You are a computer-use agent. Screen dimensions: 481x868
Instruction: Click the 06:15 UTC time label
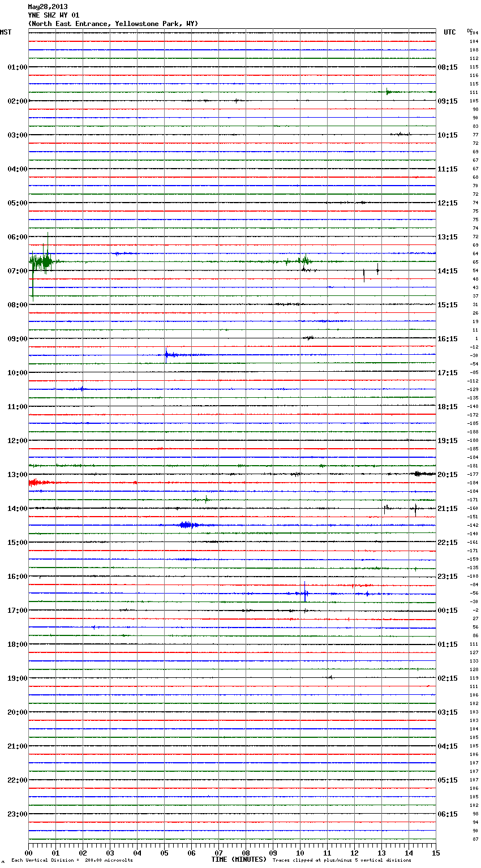[x=448, y=814]
